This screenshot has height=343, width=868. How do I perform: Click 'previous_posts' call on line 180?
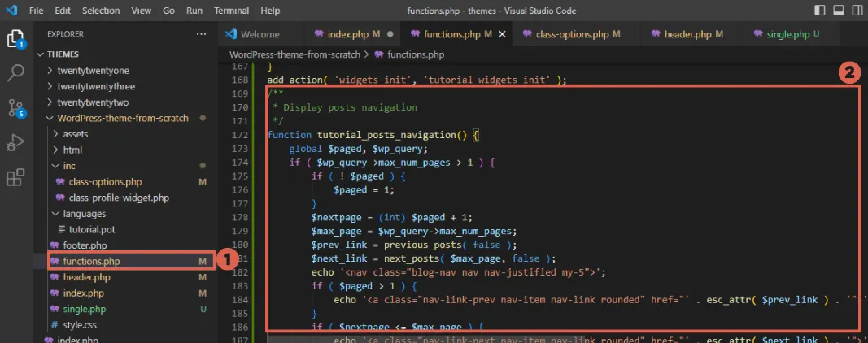(x=422, y=245)
